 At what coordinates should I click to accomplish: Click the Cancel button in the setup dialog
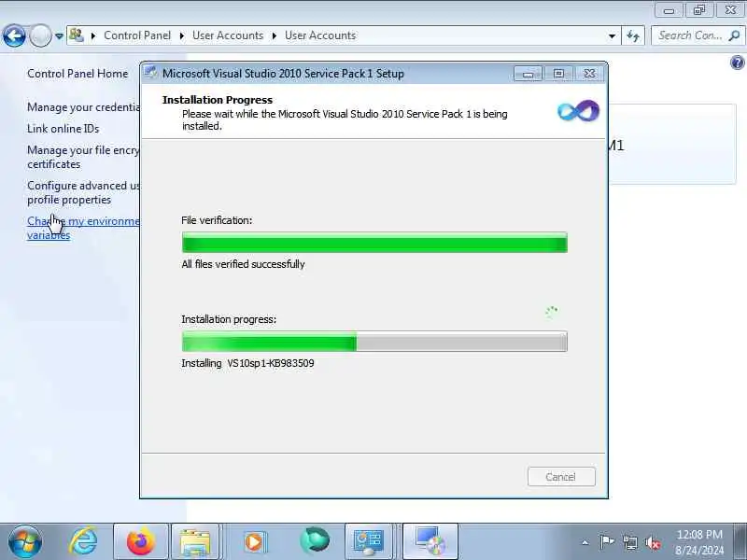click(561, 477)
